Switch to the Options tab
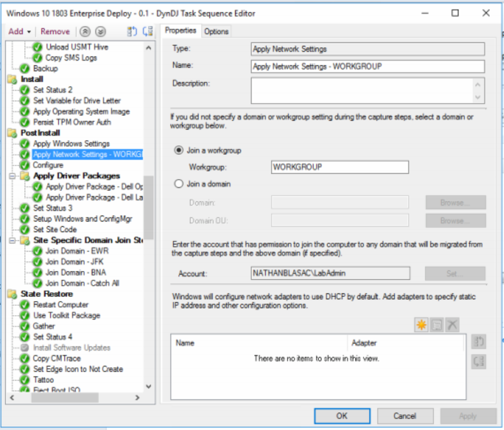Viewport: 504px width, 430px height. click(216, 31)
